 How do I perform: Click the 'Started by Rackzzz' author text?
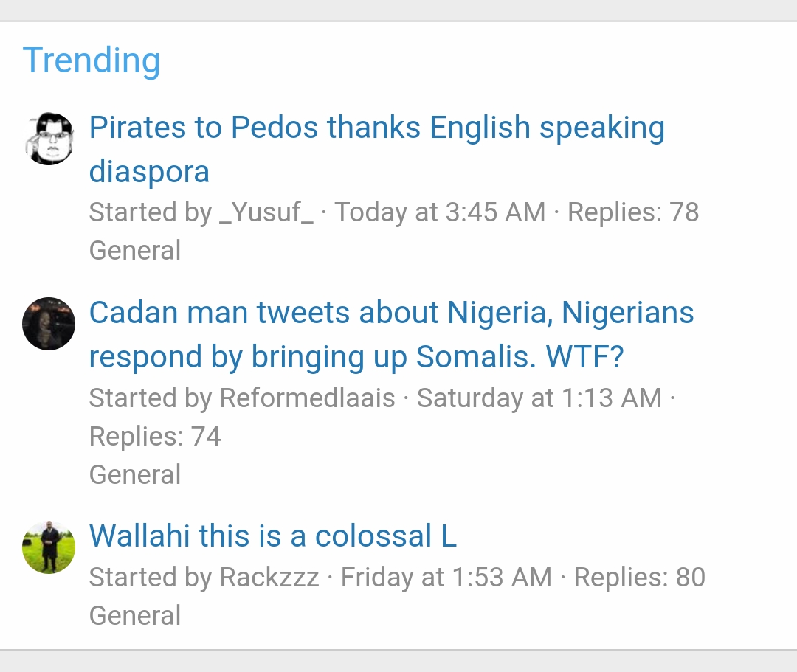tap(204, 578)
